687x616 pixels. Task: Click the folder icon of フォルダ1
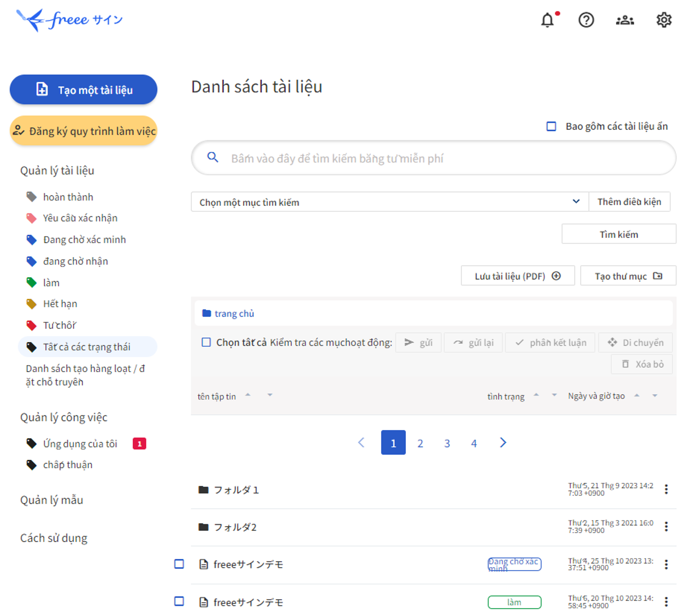[203, 490]
